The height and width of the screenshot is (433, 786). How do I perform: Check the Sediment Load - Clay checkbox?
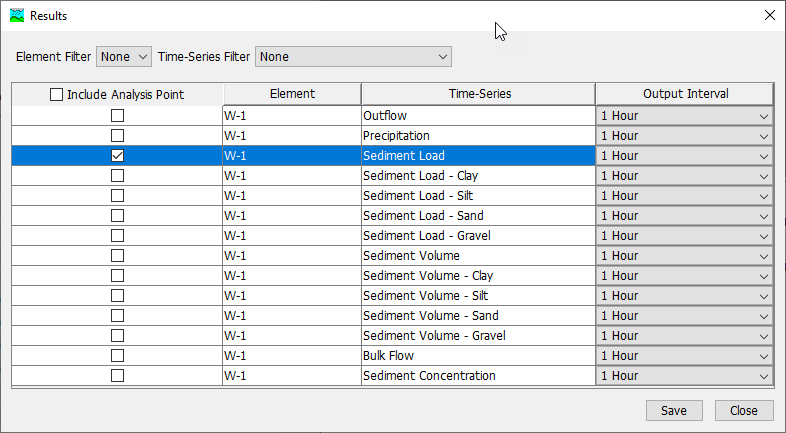click(x=117, y=176)
